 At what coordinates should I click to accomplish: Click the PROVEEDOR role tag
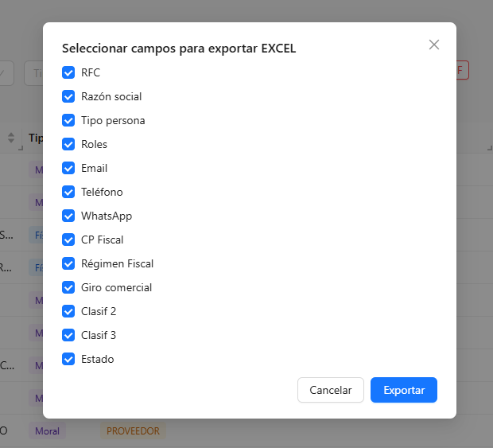133,431
